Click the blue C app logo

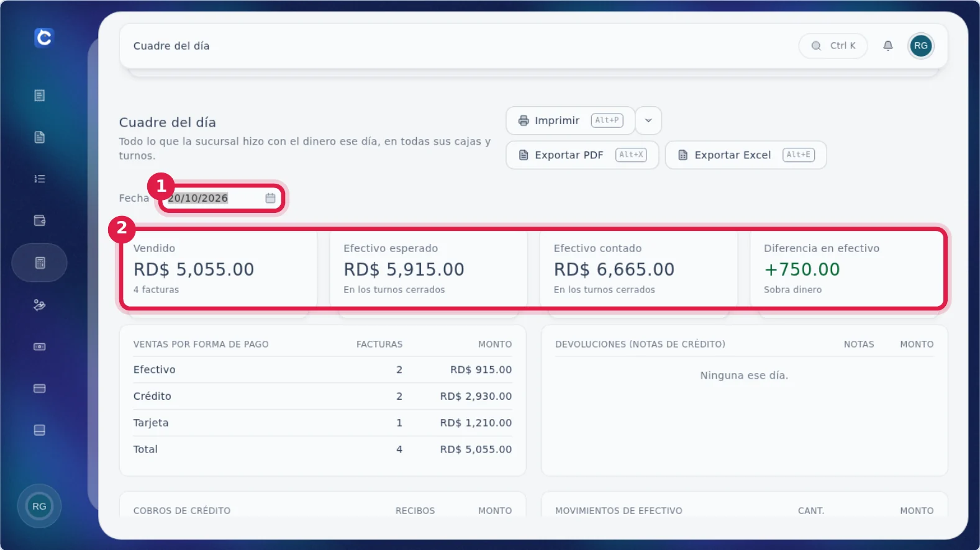pyautogui.click(x=43, y=38)
